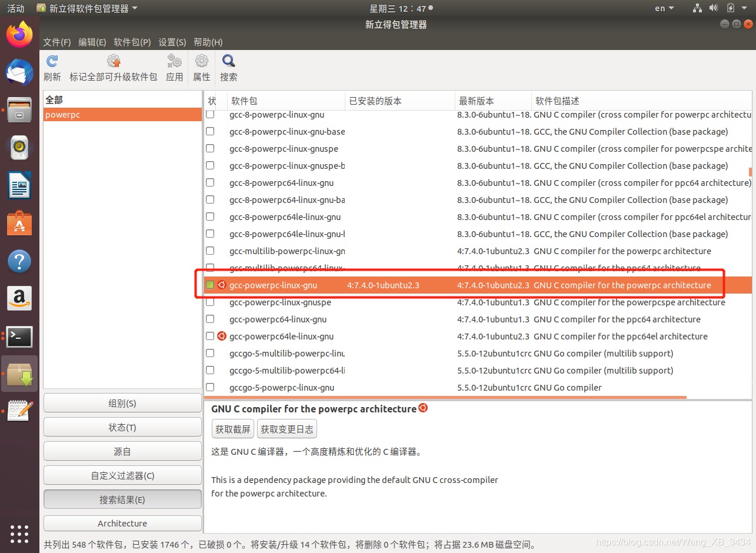Click the 应用 (Apply) toolbar icon
This screenshot has width=756, height=553.
174,66
